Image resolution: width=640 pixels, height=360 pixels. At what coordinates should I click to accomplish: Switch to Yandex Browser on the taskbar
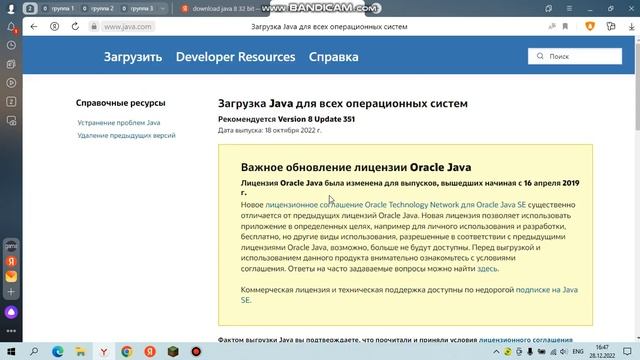click(104, 351)
